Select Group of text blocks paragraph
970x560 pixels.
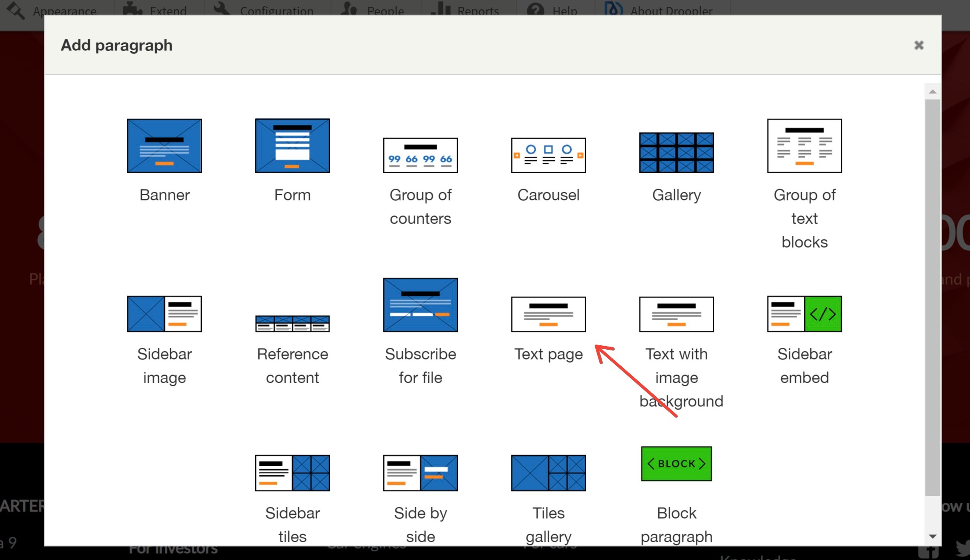click(x=805, y=181)
